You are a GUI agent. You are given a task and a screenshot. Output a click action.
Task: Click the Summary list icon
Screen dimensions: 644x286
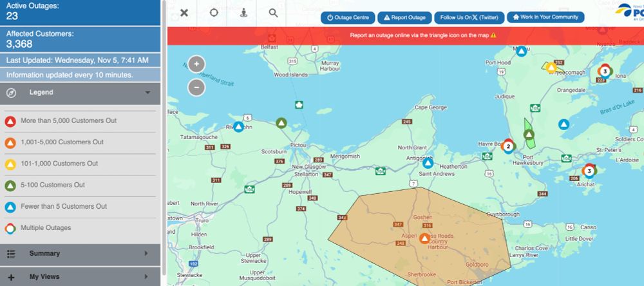tap(11, 254)
